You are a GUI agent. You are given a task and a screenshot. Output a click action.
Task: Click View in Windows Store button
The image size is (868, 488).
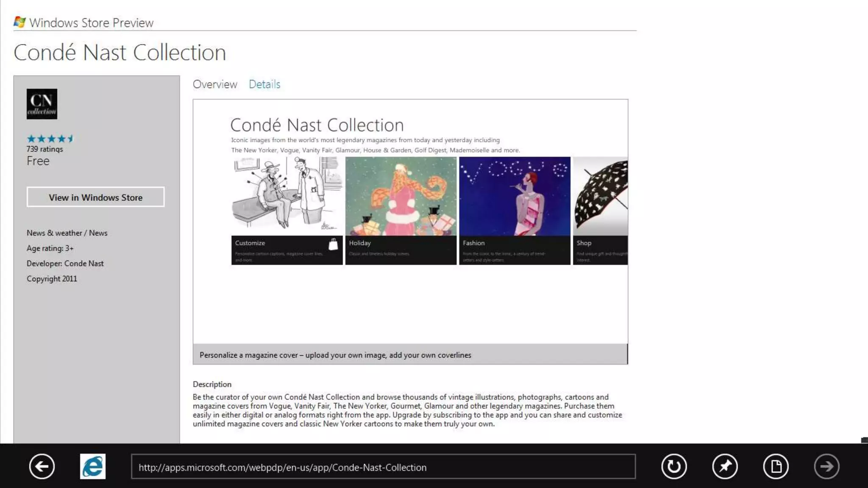[95, 197]
